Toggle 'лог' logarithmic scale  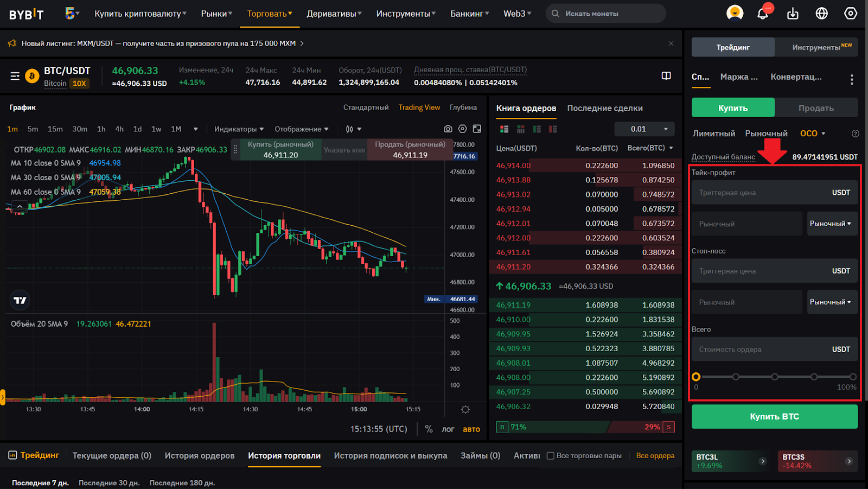pyautogui.click(x=448, y=429)
